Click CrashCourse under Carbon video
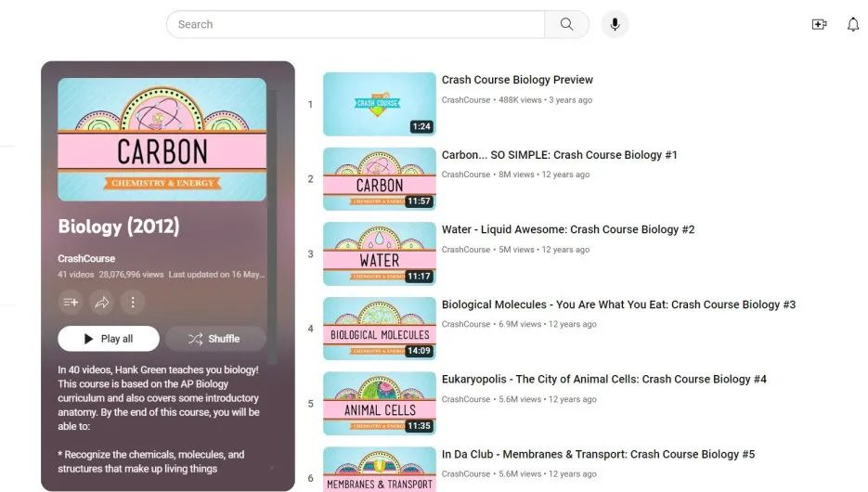This screenshot has height=492, width=868. tap(465, 175)
